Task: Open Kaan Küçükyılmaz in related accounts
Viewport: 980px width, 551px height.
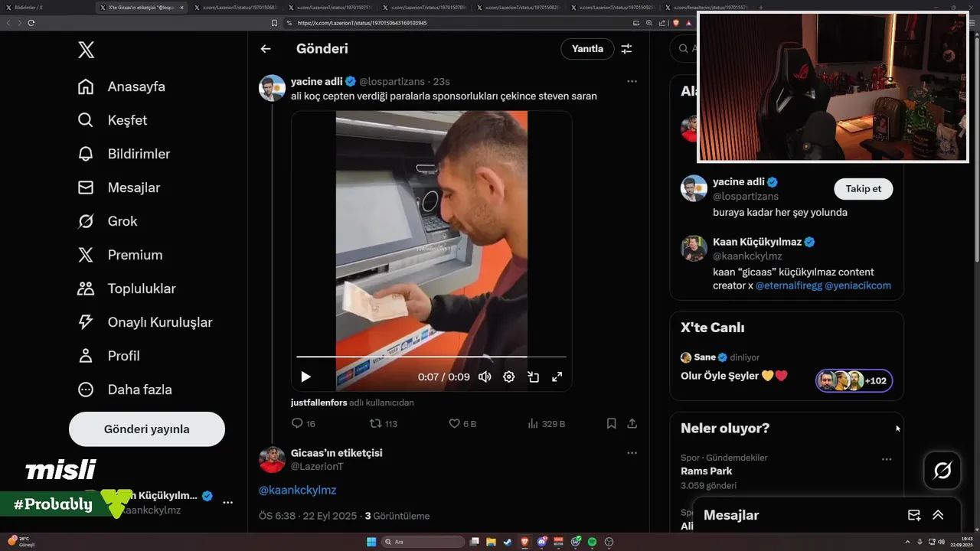Action: click(x=757, y=242)
